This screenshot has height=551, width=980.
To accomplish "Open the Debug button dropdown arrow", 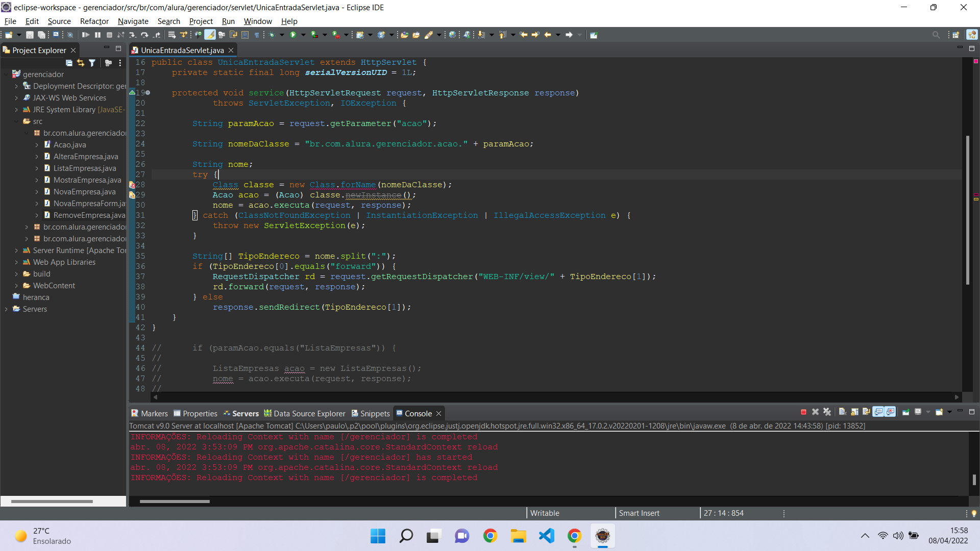I will [282, 35].
